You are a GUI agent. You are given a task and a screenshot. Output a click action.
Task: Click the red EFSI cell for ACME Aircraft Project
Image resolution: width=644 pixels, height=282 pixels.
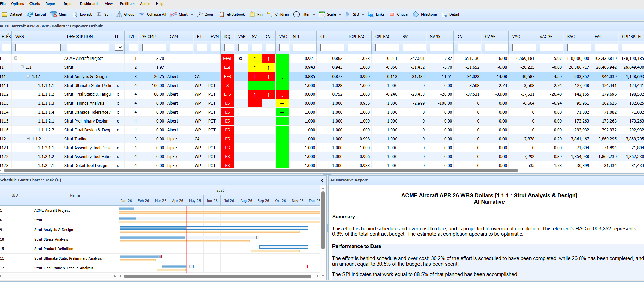(227, 58)
